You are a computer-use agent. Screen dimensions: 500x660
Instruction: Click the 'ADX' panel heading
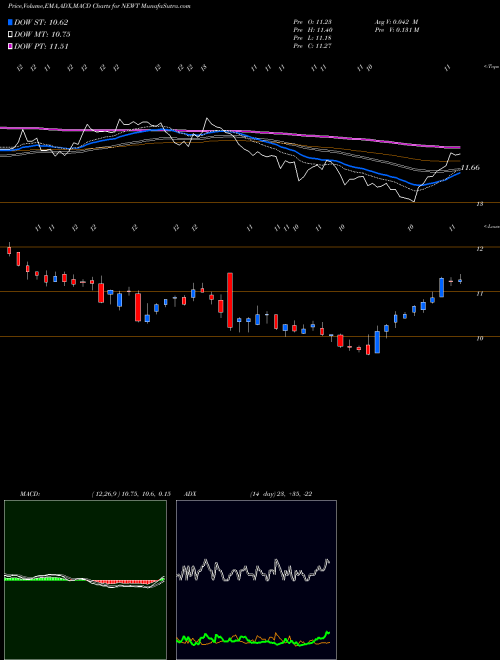click(191, 494)
